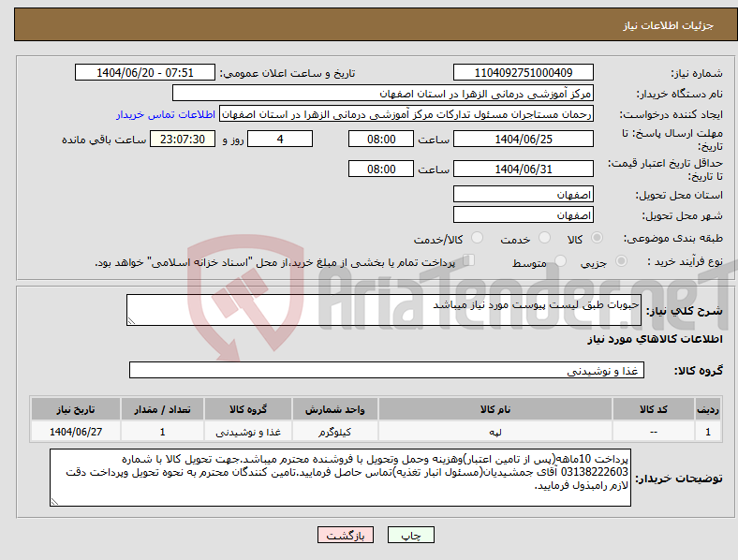Select the کالا/خدمت radio button
Viewport: 738px width, 560px height.
click(477, 238)
